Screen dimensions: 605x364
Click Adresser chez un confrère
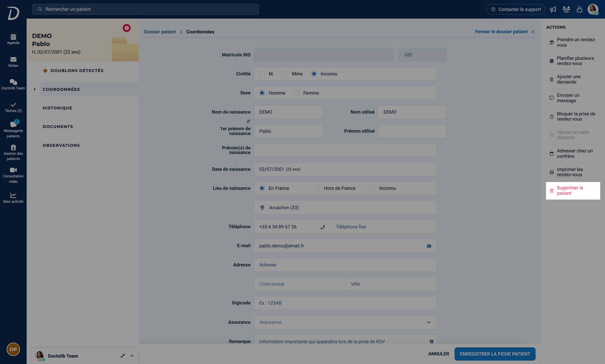(573, 154)
